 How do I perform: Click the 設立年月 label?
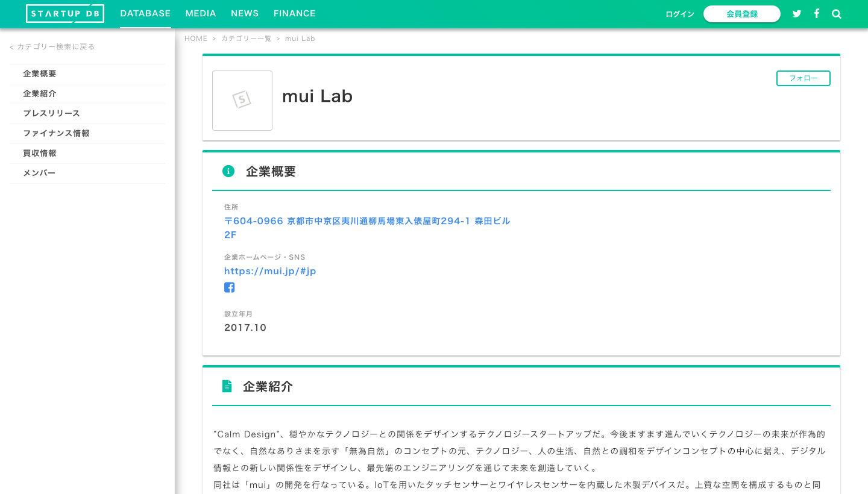(x=239, y=314)
